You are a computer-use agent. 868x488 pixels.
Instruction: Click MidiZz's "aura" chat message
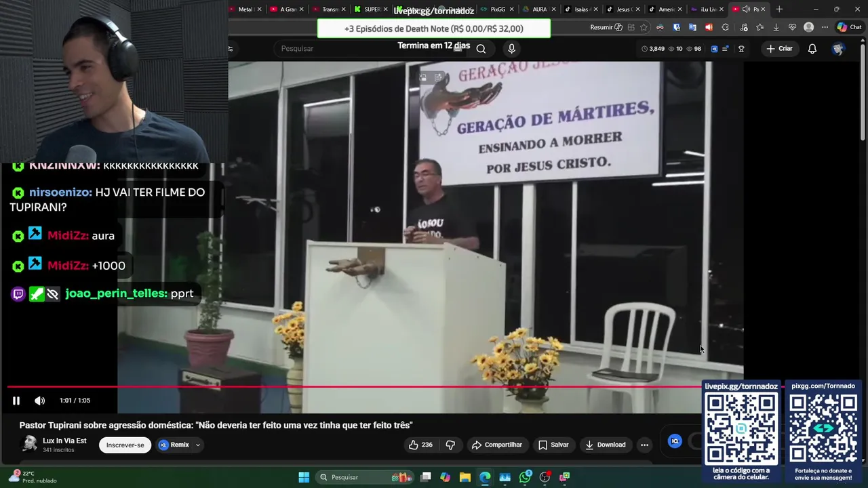pyautogui.click(x=103, y=236)
